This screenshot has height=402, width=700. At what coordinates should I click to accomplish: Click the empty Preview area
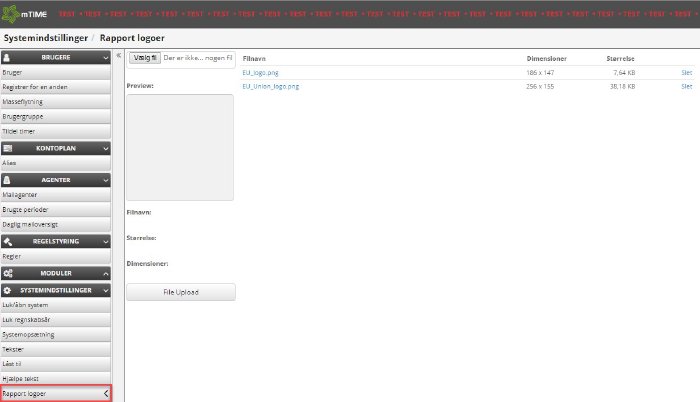(180, 147)
